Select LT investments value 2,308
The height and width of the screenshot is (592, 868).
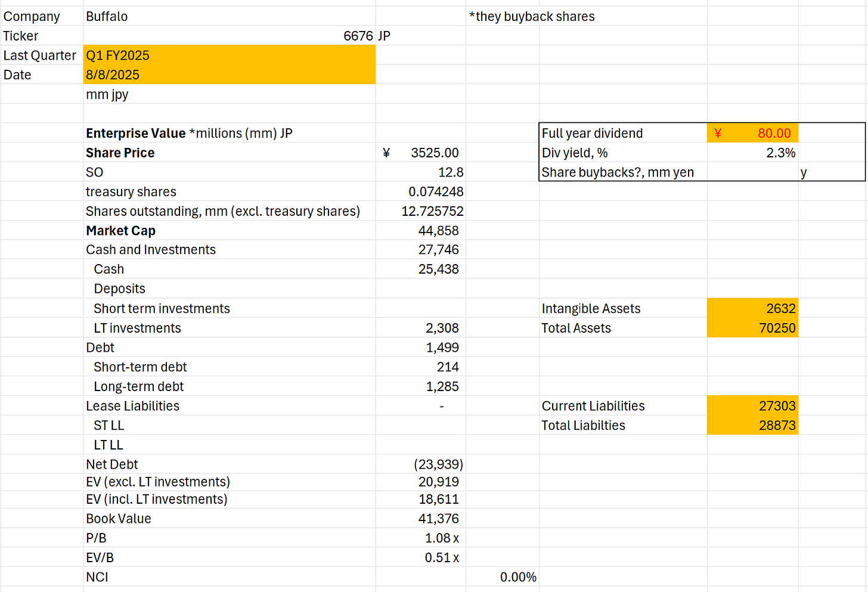click(442, 328)
